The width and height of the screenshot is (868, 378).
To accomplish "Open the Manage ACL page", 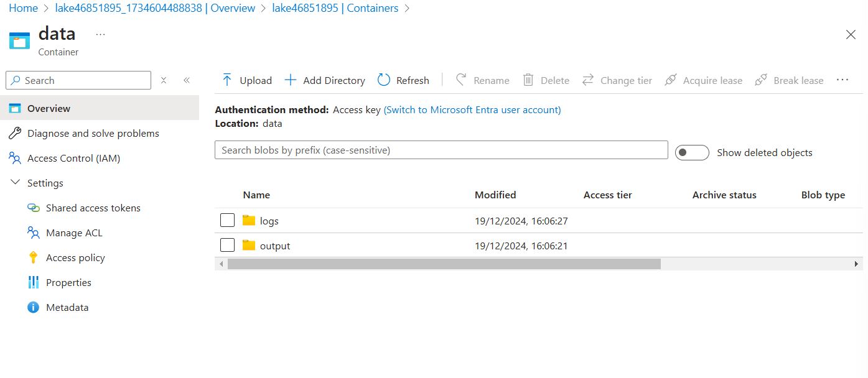I will [x=74, y=233].
